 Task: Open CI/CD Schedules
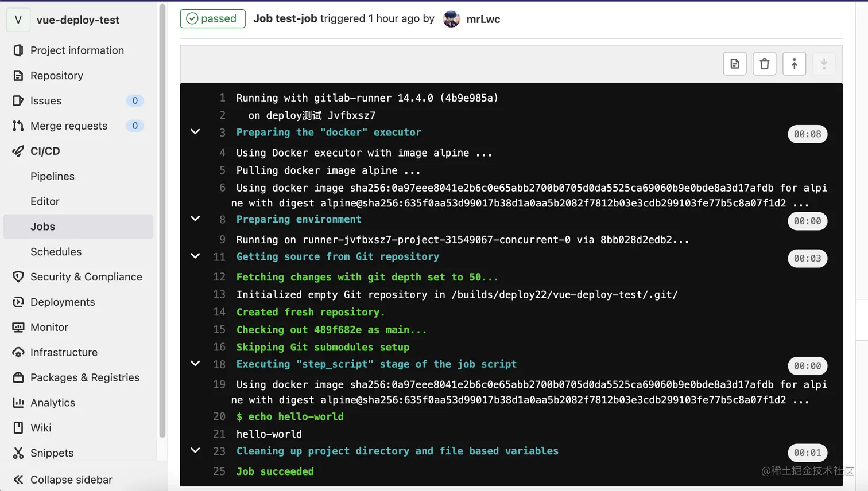click(x=56, y=251)
